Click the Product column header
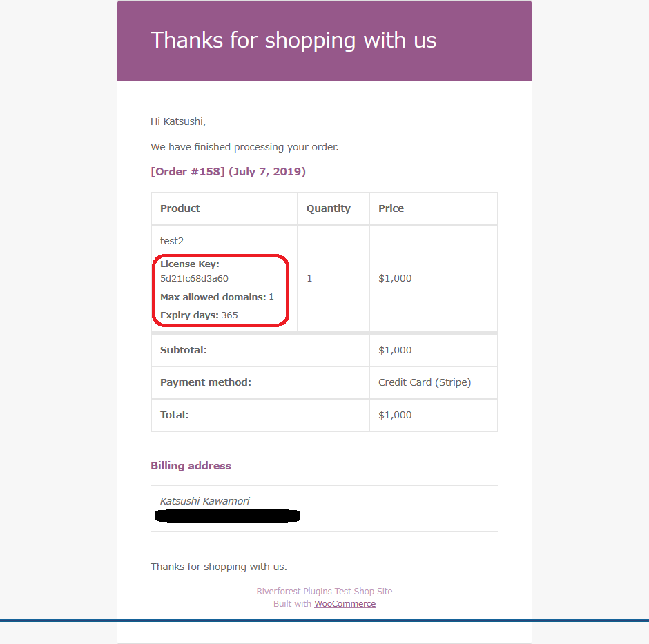The image size is (649, 644). click(180, 208)
